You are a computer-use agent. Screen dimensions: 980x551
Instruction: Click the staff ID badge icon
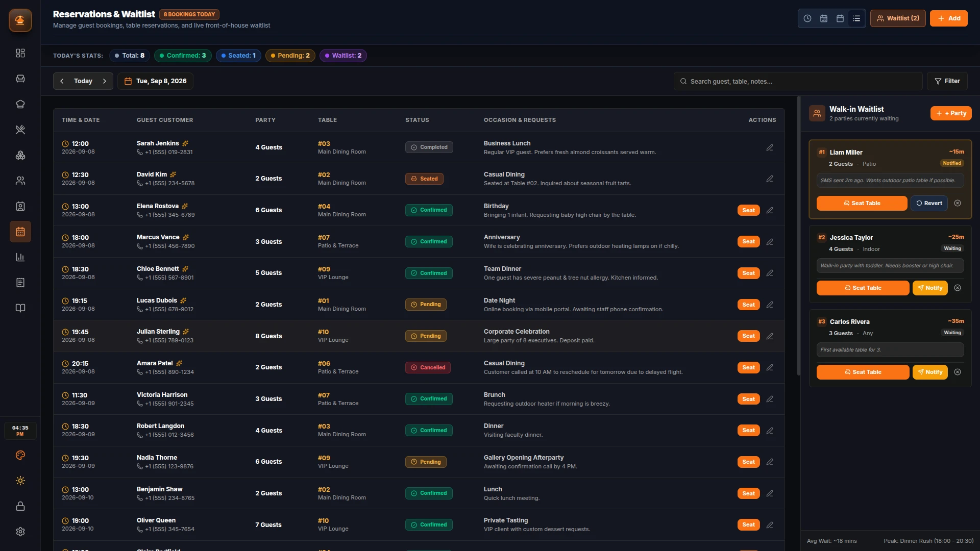(x=20, y=206)
